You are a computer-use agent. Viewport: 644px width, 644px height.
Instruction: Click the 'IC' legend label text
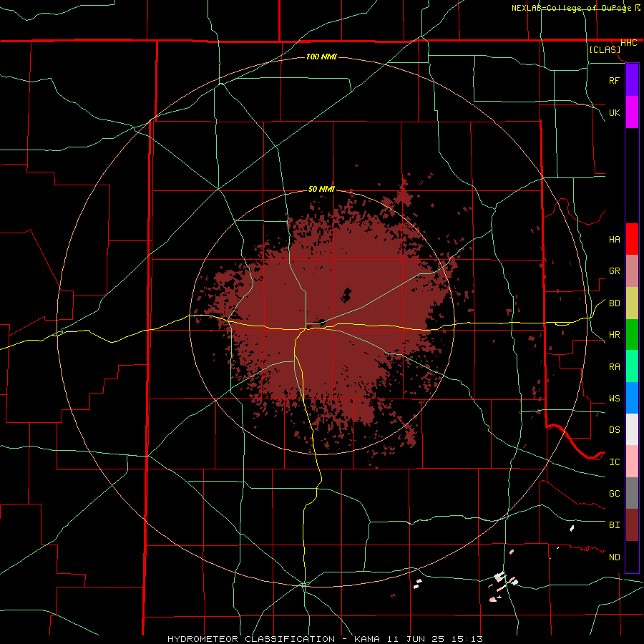click(615, 462)
